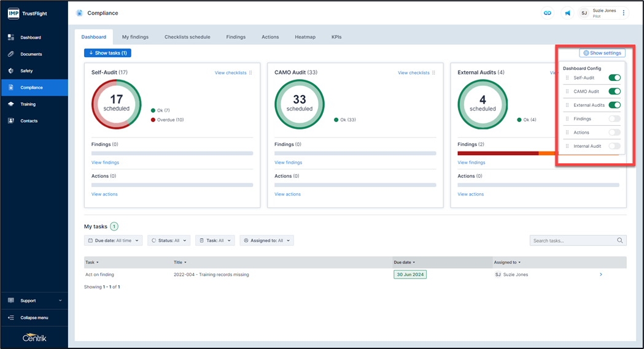644x349 pixels.
Task: Turn off the CAMO Audit toggle
Action: click(614, 91)
